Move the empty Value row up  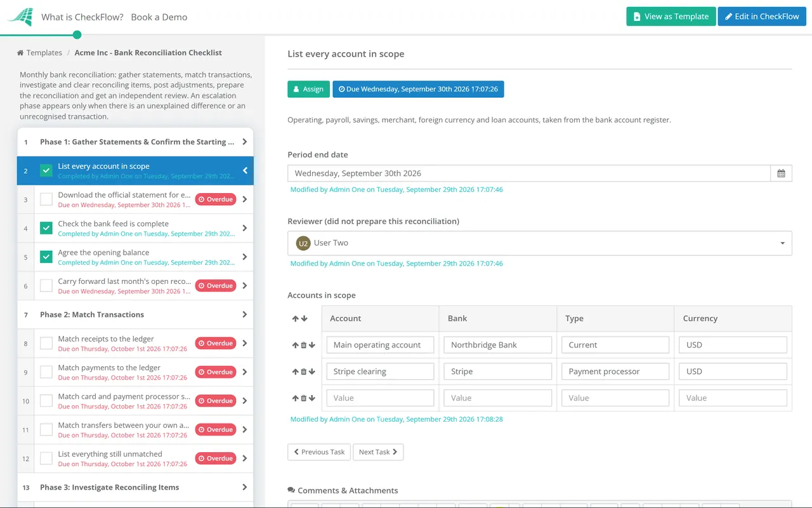pyautogui.click(x=296, y=399)
